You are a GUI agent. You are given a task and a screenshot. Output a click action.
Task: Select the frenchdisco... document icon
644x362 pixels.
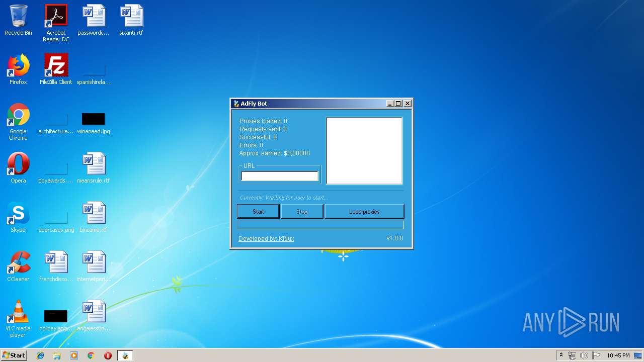[x=56, y=266]
